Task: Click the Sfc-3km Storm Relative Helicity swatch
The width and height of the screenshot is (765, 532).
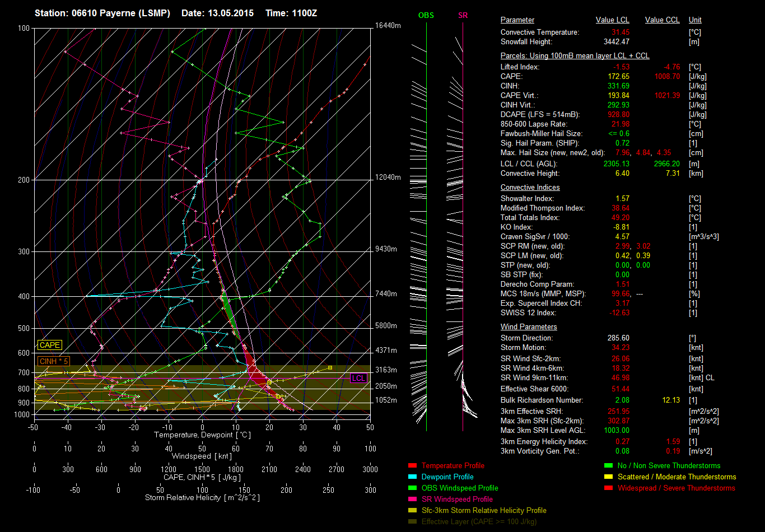Action: 412,511
